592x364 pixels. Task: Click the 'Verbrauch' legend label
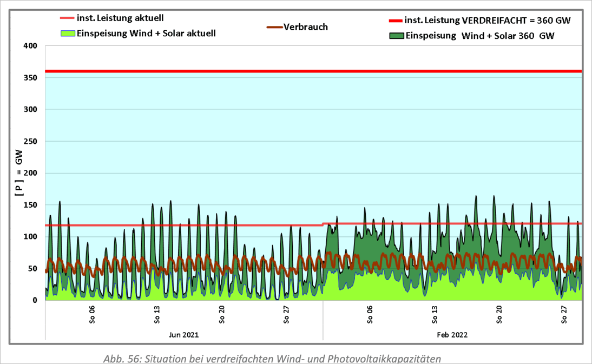[x=306, y=27]
